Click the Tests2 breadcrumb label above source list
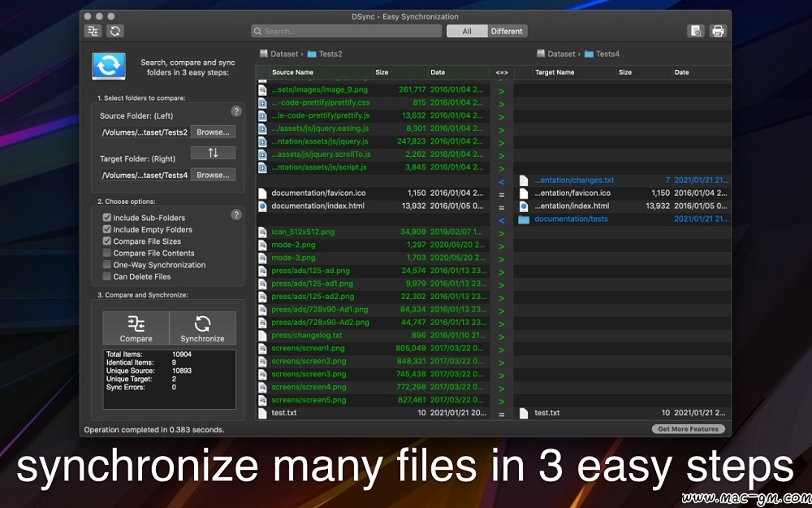The height and width of the screenshot is (508, 812). coord(330,54)
